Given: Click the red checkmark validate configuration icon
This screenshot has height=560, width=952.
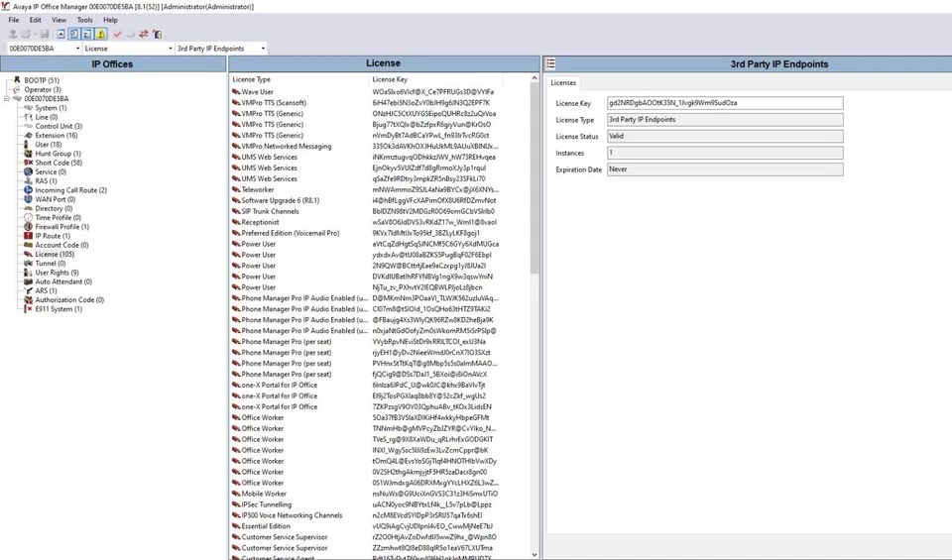Looking at the screenshot, I should tap(117, 34).
